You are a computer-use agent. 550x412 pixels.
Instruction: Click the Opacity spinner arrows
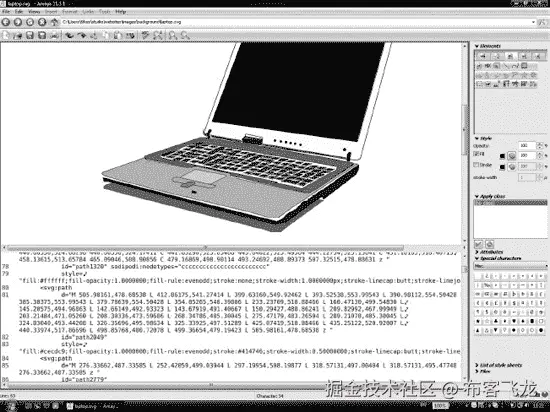[x=539, y=145]
